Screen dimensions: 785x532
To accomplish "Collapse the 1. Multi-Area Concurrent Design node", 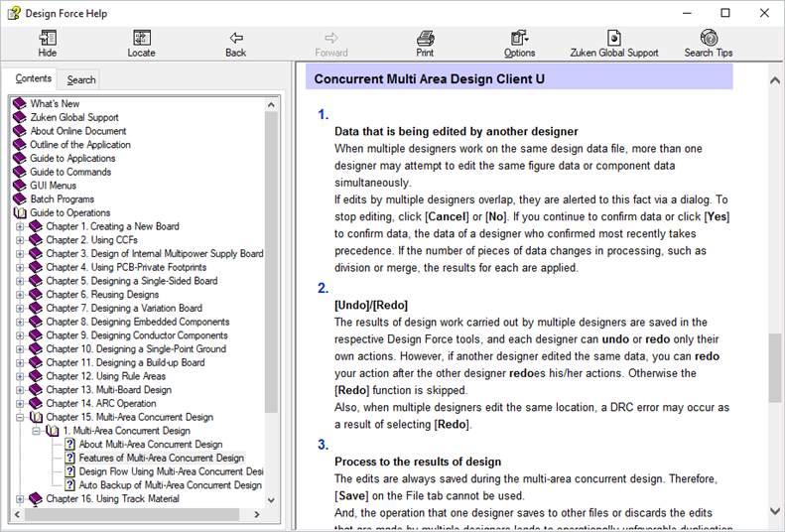I will tap(36, 431).
